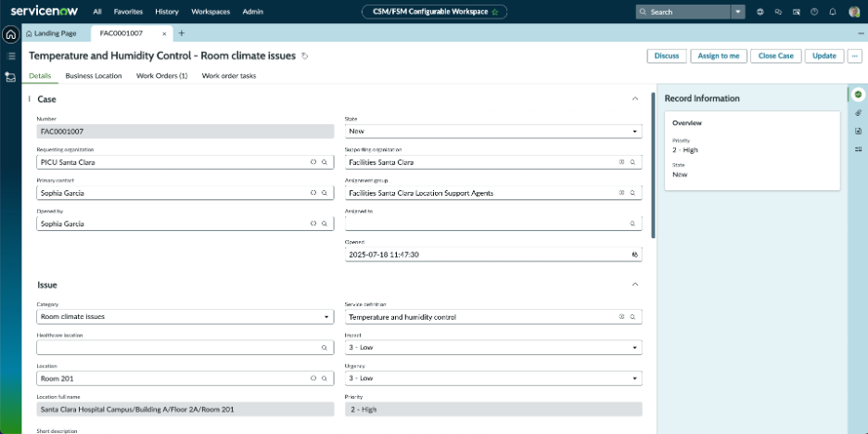Favorite CSM/FSM Configurable Workspace with the star
The height and width of the screenshot is (434, 868).
click(495, 12)
